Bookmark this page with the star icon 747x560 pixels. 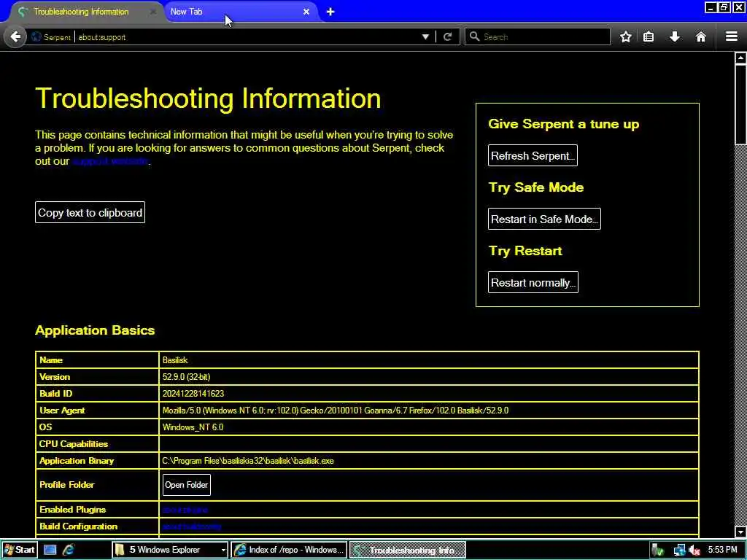[625, 36]
